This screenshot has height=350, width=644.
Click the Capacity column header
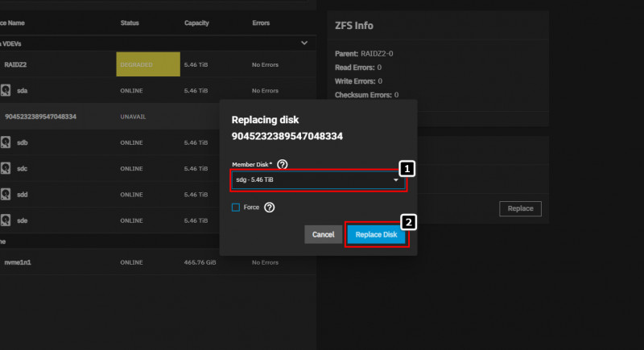[x=198, y=23]
